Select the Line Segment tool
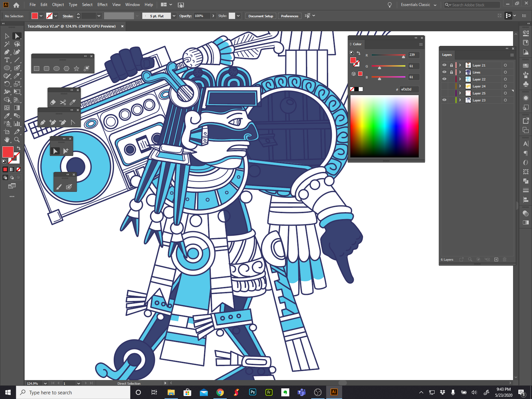 pos(17,60)
